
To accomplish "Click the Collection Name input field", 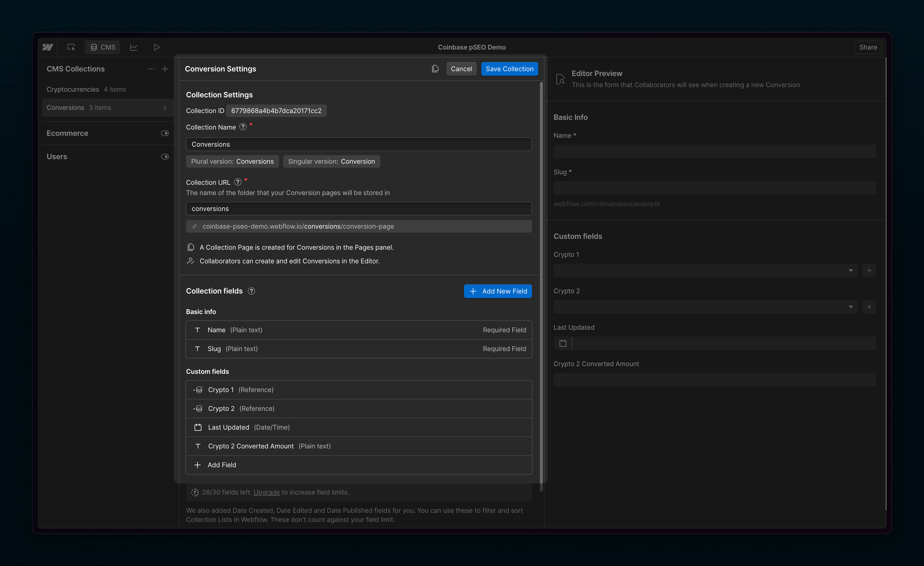I will (358, 144).
